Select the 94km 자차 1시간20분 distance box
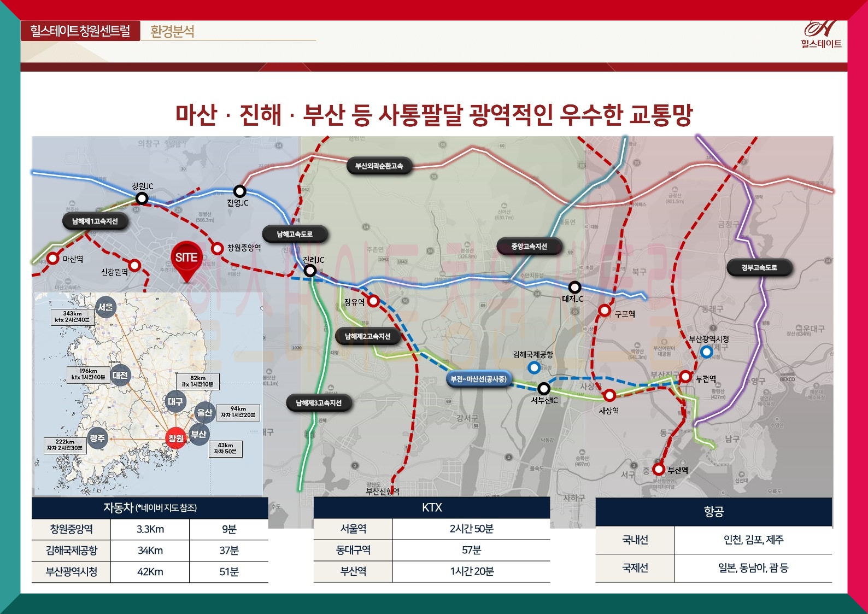The width and height of the screenshot is (868, 614). 238,412
